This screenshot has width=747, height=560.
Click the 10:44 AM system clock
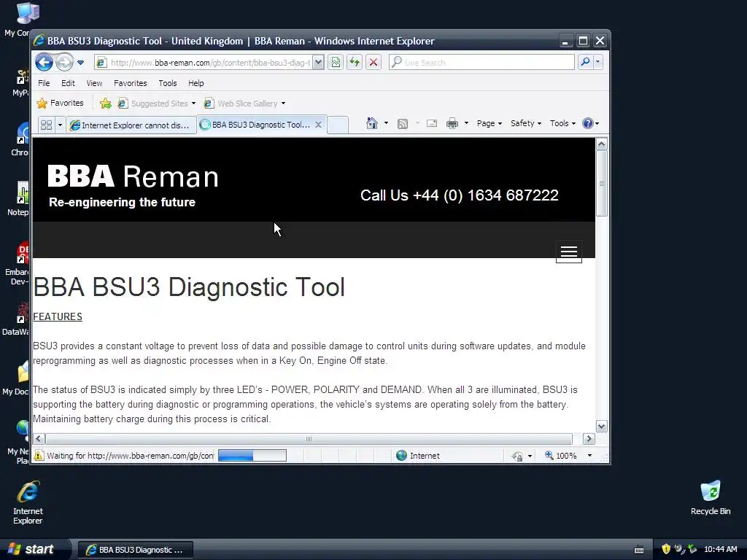click(720, 550)
